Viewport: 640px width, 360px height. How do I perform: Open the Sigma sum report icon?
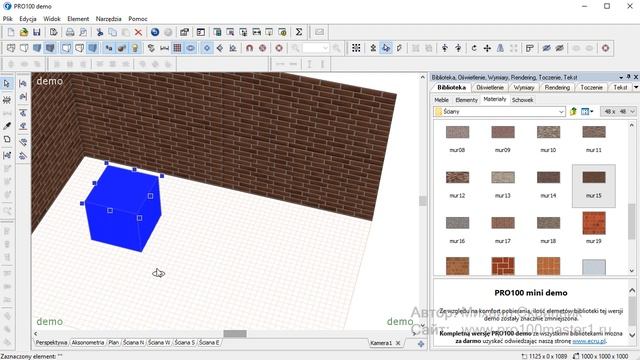(299, 32)
